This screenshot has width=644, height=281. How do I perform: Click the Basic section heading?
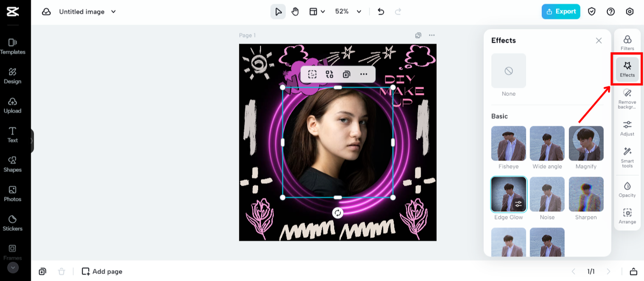(x=499, y=116)
